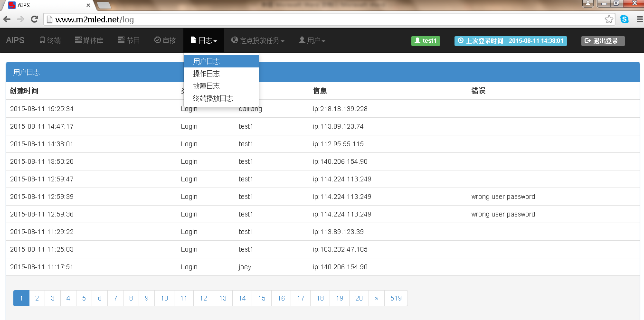644x320 pixels.
Task: Click the user cell joey
Action: [x=245, y=267]
